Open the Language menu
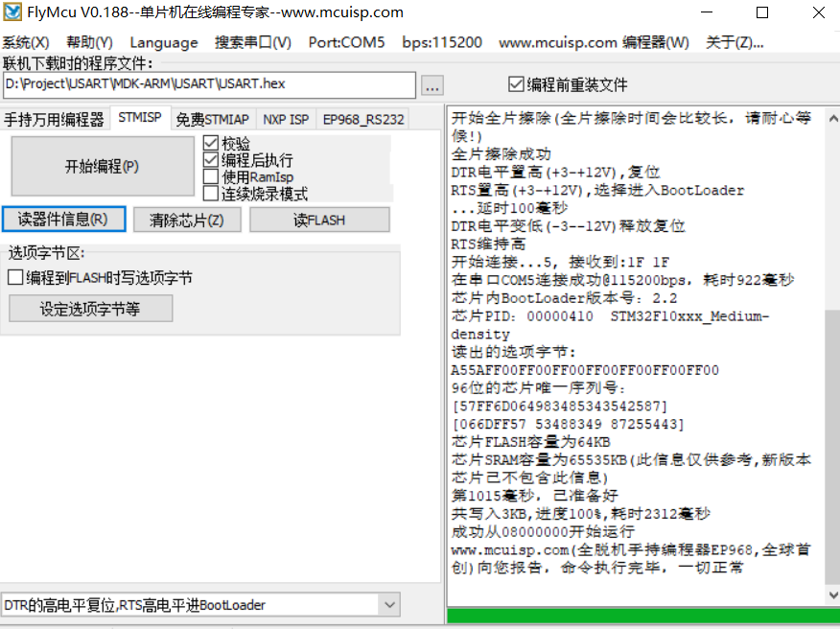 164,42
